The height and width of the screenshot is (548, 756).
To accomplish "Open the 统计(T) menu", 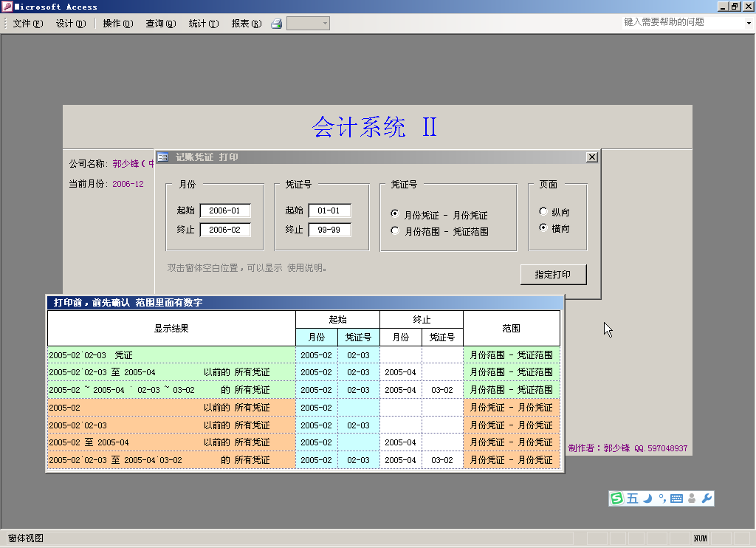I will [203, 24].
